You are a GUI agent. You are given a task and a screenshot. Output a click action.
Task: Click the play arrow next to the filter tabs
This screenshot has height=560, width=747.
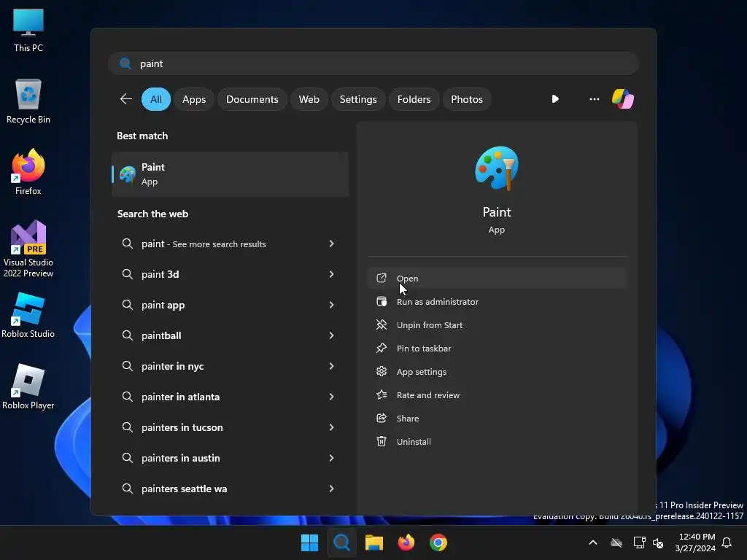click(x=555, y=99)
